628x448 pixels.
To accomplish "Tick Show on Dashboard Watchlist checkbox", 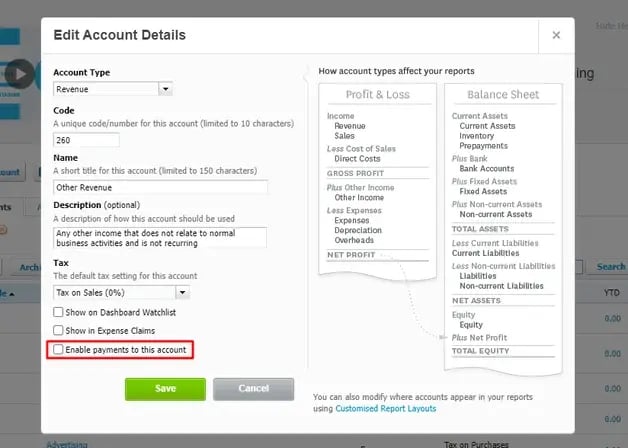I will pos(58,312).
